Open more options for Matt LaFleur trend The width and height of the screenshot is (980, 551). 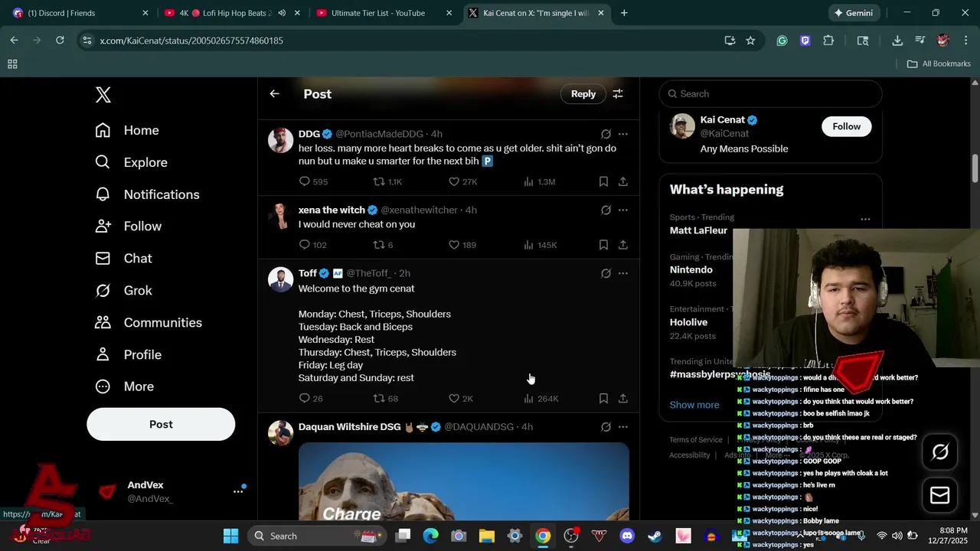(x=865, y=219)
